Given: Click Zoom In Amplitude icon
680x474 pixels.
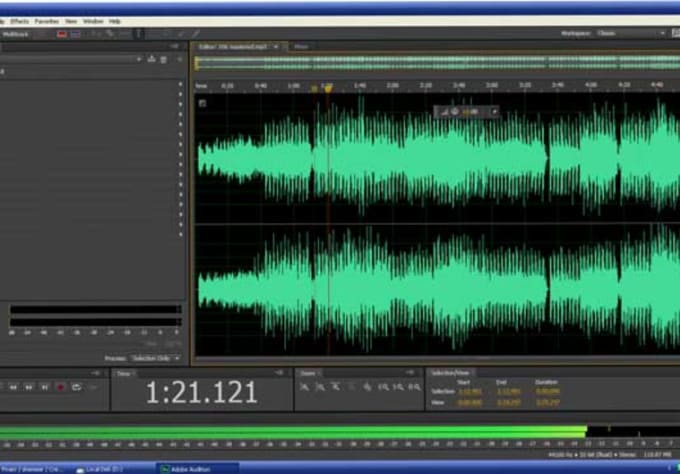Looking at the screenshot, I should [x=304, y=387].
